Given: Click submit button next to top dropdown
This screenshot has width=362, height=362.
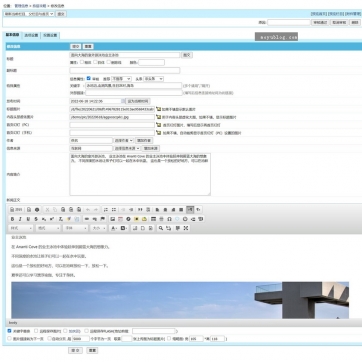Looking at the screenshot, I should [61, 14].
